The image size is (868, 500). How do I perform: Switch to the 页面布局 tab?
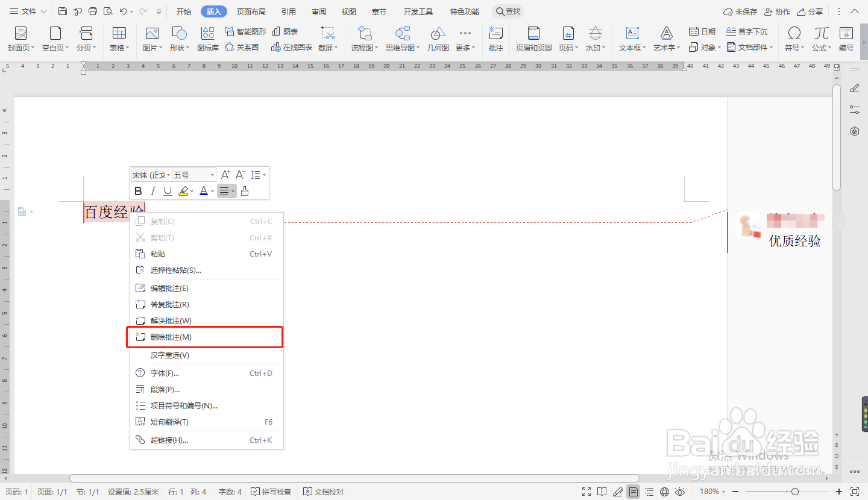(251, 11)
